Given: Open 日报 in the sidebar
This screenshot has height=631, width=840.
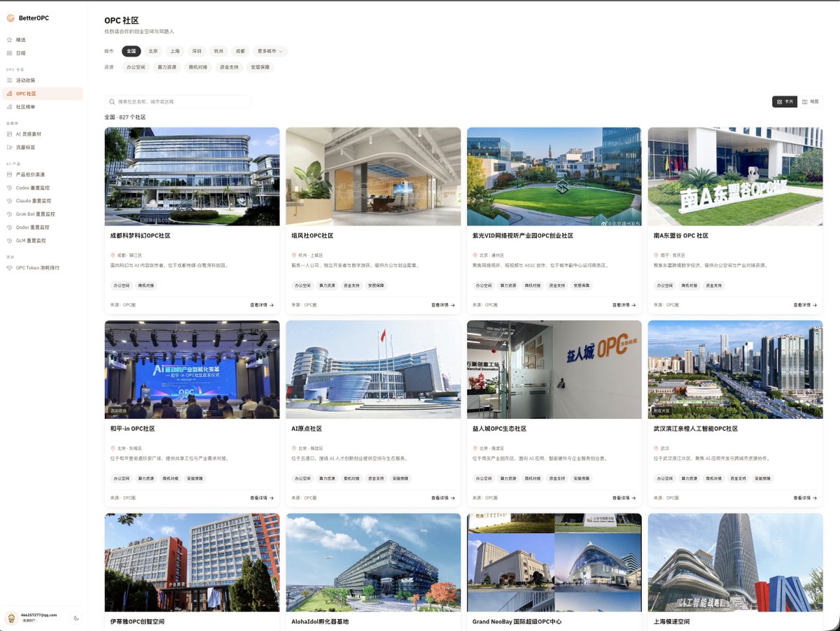Looking at the screenshot, I should (x=43, y=53).
